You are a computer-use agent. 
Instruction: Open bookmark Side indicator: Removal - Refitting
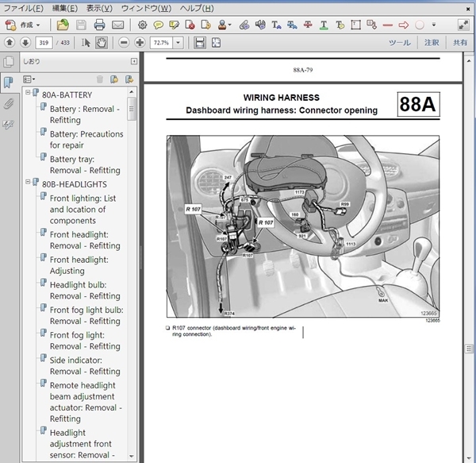click(x=85, y=366)
